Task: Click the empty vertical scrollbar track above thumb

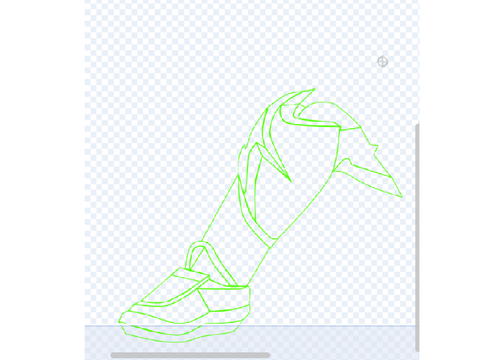Action: pos(417,62)
